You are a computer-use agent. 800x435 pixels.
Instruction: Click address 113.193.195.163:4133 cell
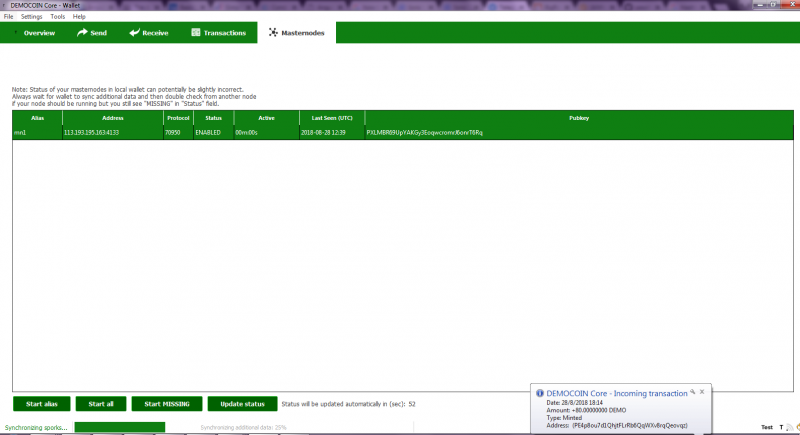113,133
